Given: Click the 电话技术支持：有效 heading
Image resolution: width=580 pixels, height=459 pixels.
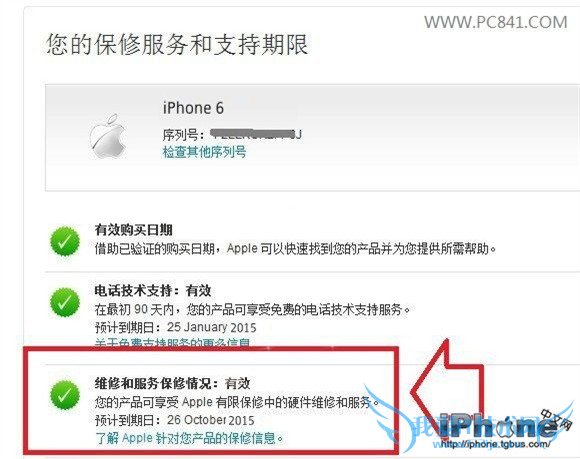Looking at the screenshot, I should [x=153, y=291].
